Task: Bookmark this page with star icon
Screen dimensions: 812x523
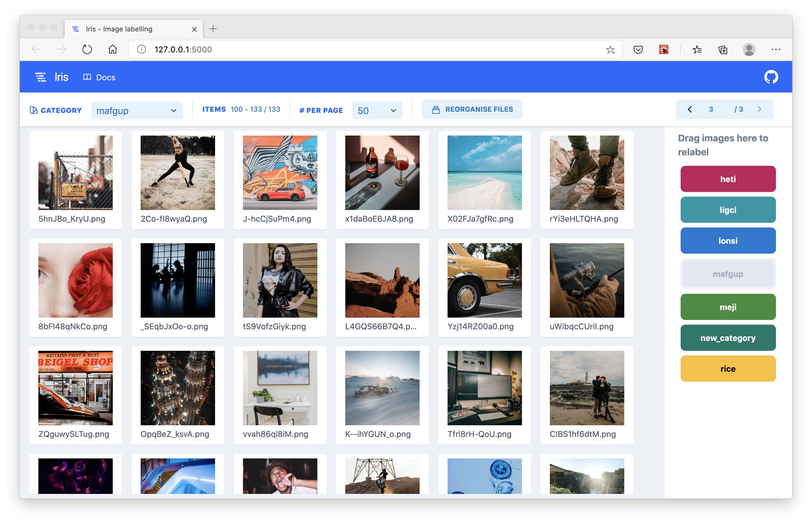Action: (610, 49)
